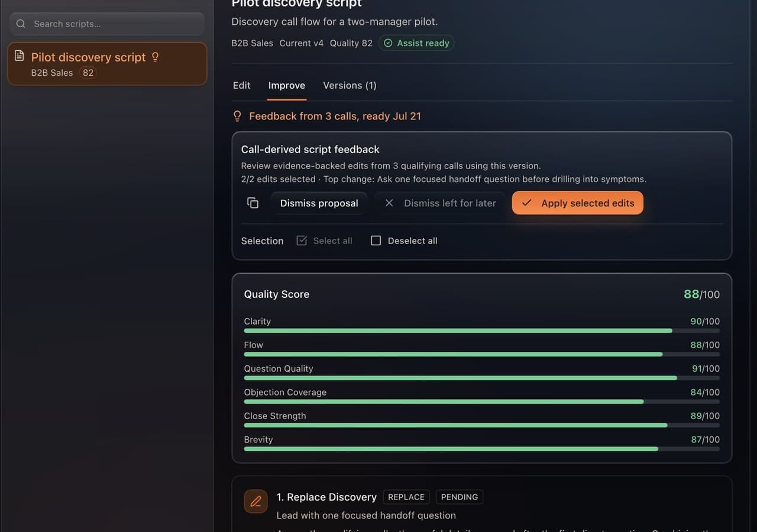Click the Objection Coverage progress bar
Image resolution: width=757 pixels, height=532 pixels.
[x=482, y=401]
